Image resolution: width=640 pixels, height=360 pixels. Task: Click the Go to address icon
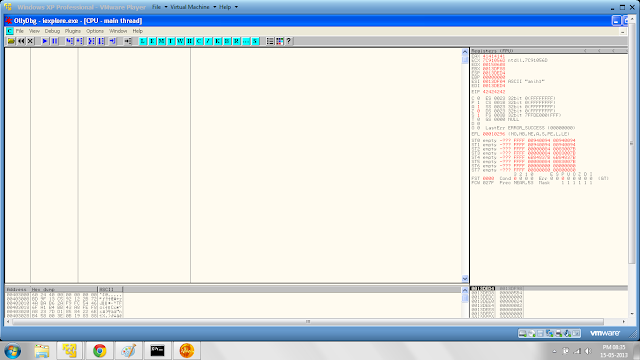(x=128, y=41)
